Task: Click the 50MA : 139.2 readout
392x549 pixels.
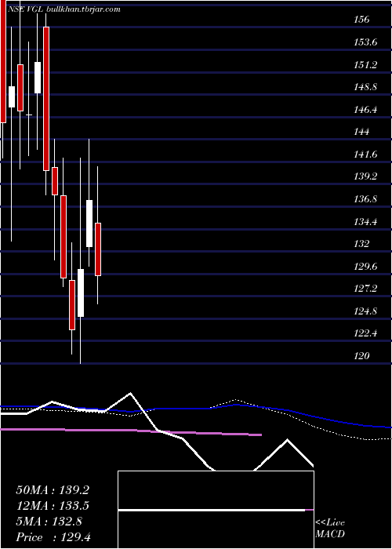Action: [53, 490]
